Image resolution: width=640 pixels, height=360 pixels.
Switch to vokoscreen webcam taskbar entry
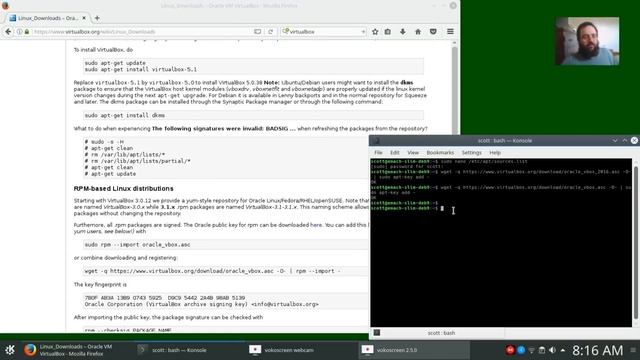(302, 350)
